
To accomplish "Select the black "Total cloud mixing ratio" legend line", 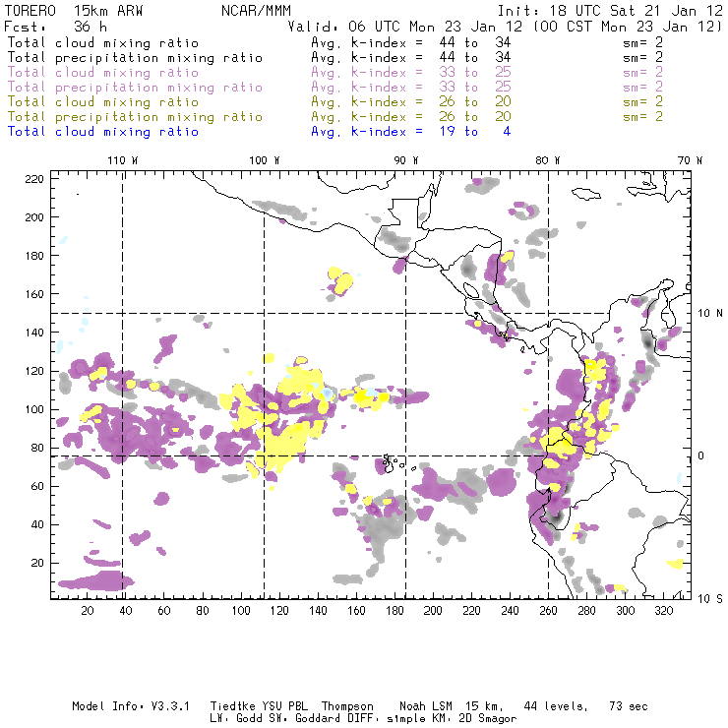I will click(x=102, y=42).
